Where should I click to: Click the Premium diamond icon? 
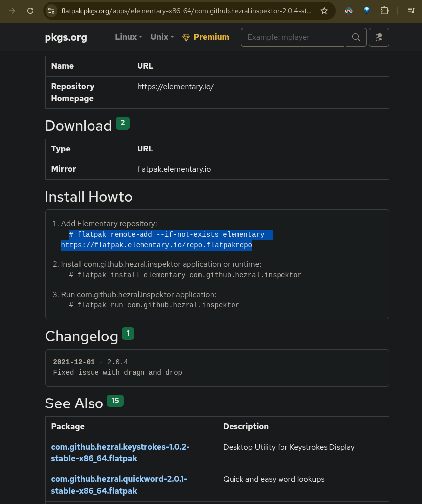[186, 37]
